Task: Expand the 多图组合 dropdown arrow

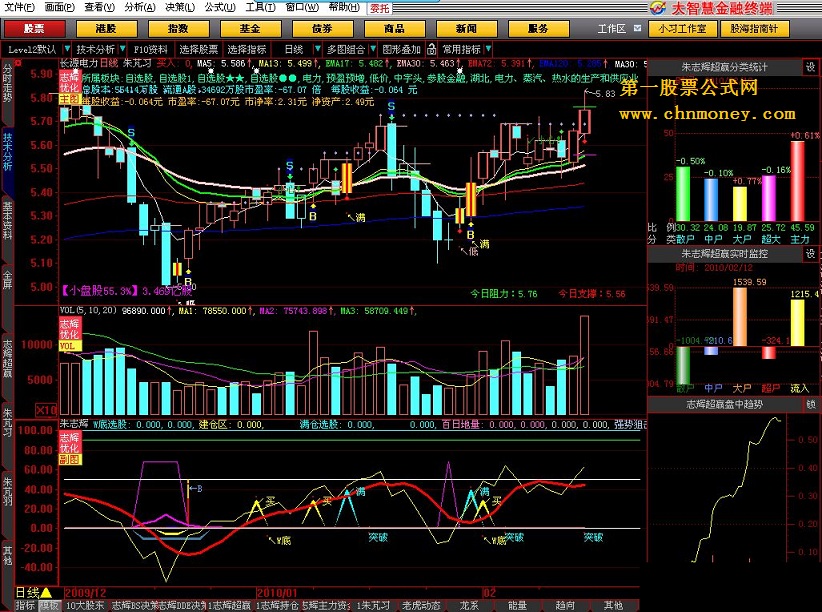Action: pos(373,49)
